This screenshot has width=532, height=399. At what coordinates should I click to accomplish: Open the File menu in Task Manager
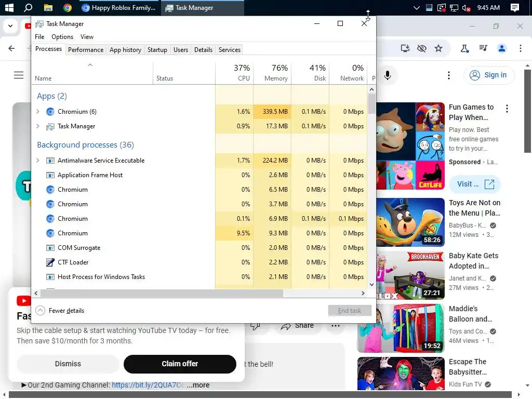[39, 37]
